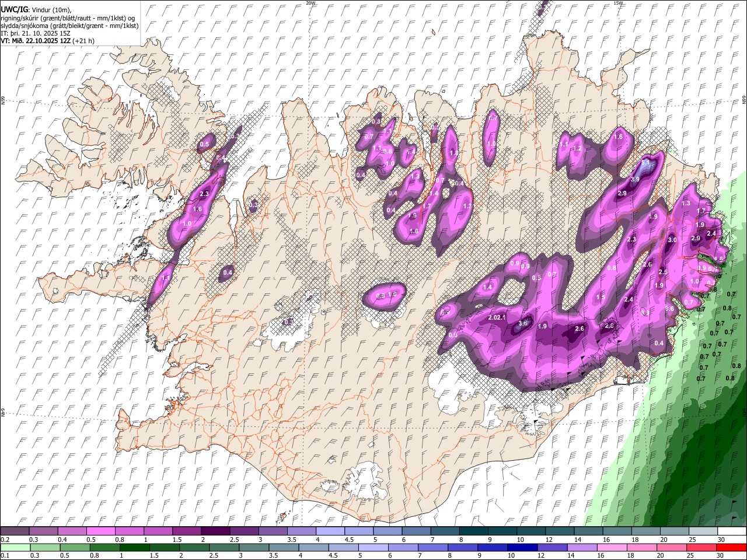
Task: Click the '0.2' label under the snow scale
Action: tap(5, 540)
